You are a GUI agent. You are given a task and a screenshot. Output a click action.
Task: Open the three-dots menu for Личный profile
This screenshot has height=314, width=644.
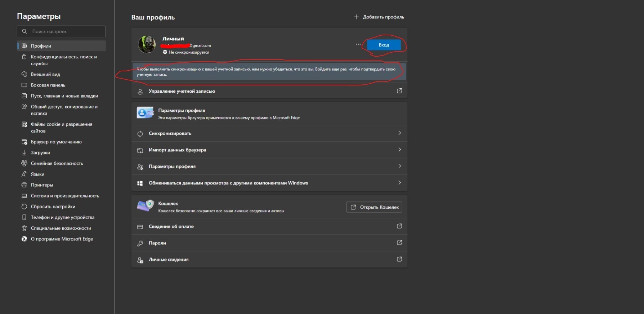358,44
